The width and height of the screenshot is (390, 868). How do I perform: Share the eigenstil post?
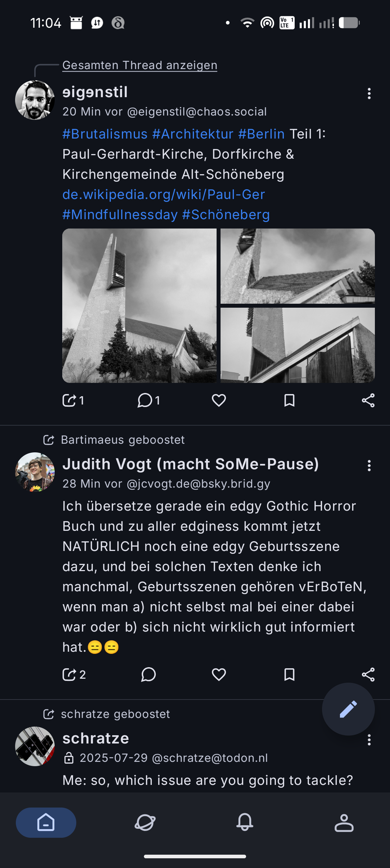point(368,400)
